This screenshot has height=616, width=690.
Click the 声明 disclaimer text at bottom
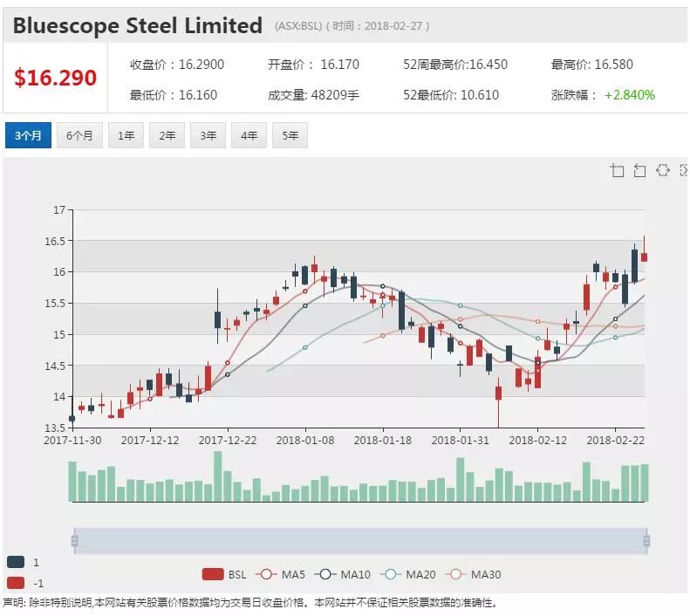(x=250, y=603)
